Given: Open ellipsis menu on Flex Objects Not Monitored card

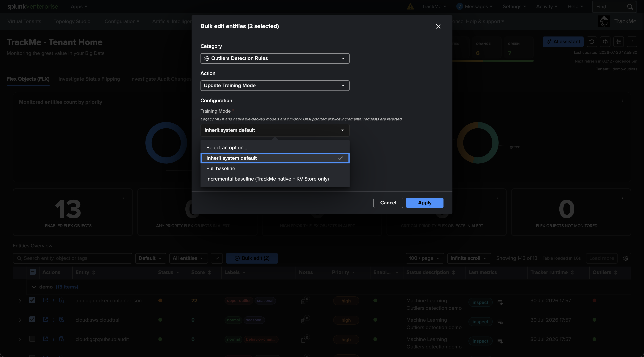Looking at the screenshot, I should click(x=622, y=197).
